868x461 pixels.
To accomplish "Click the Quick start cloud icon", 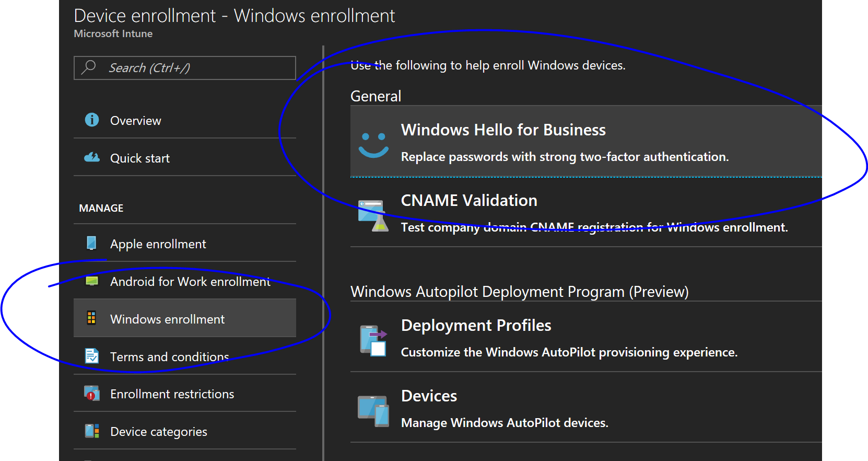I will (92, 157).
